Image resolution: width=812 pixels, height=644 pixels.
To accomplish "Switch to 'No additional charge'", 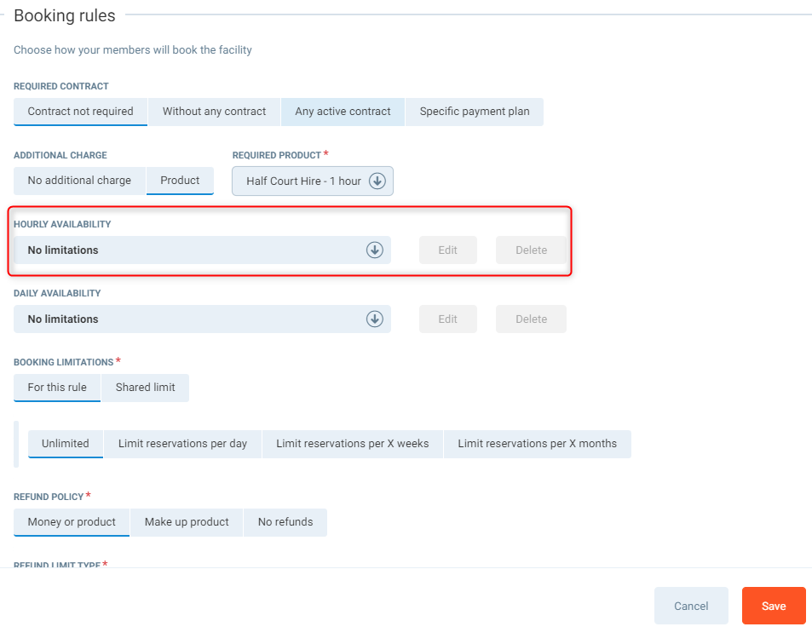I will 79,181.
